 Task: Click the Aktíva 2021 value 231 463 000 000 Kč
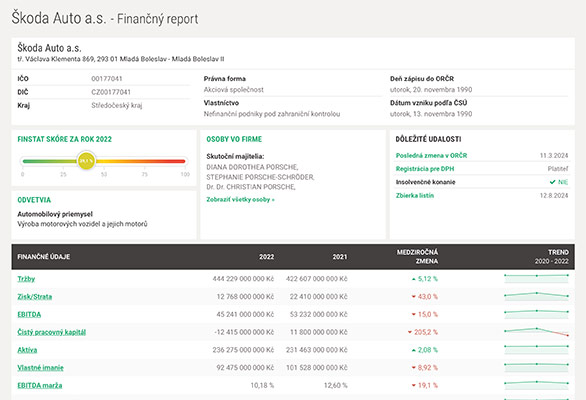[x=317, y=350]
